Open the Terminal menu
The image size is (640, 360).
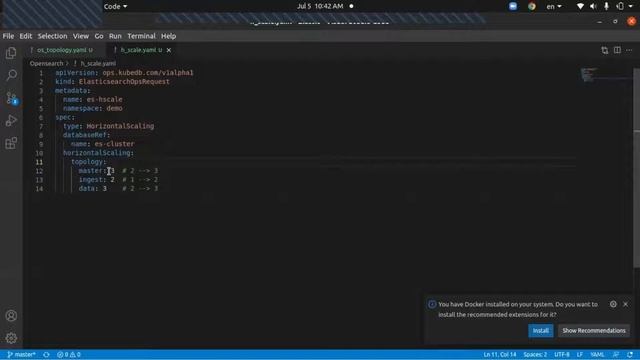click(x=141, y=36)
